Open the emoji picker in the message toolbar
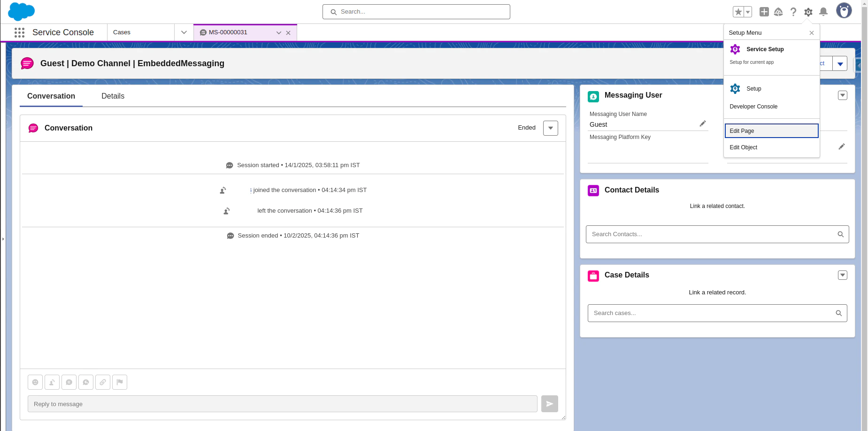Image resolution: width=868 pixels, height=431 pixels. pyautogui.click(x=35, y=382)
